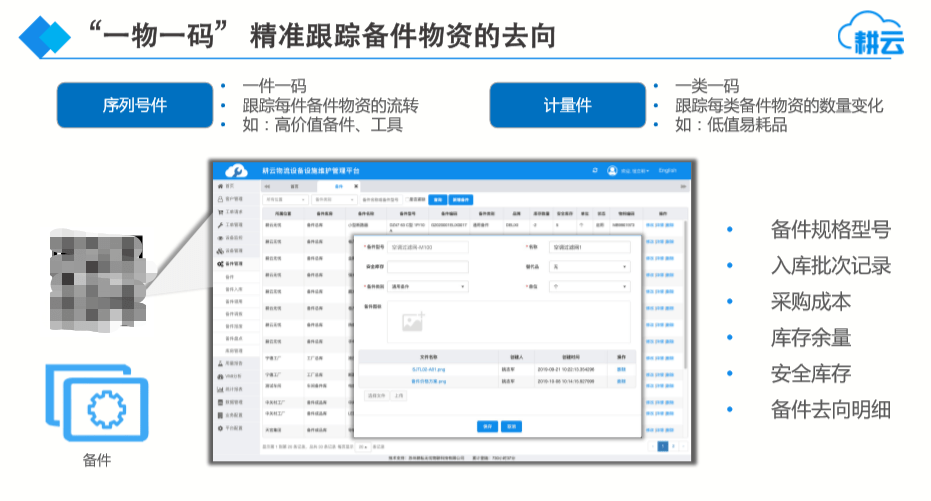Tick the checkbox beside the search filter
The height and width of the screenshot is (501, 931).
click(408, 199)
